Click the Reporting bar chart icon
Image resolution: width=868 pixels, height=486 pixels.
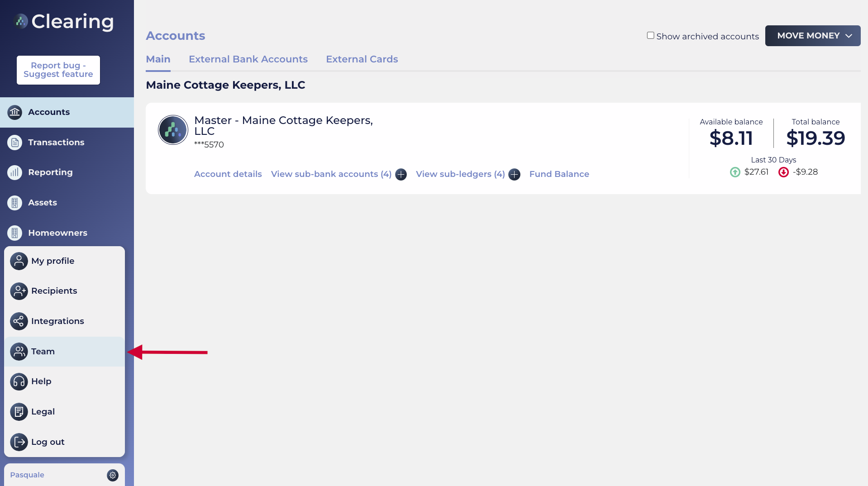(x=14, y=172)
